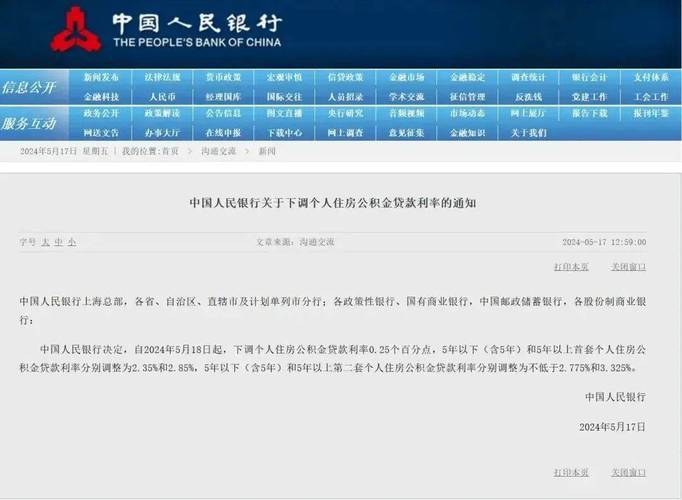Click the 沟通交流 breadcrumb link
The height and width of the screenshot is (500, 682).
click(218, 151)
